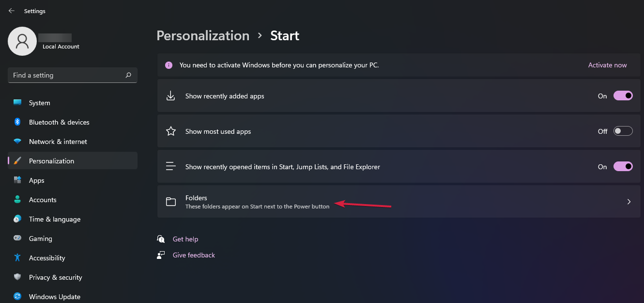644x303 pixels.
Task: Open the Network & internet Wi-Fi icon
Action: pos(17,142)
